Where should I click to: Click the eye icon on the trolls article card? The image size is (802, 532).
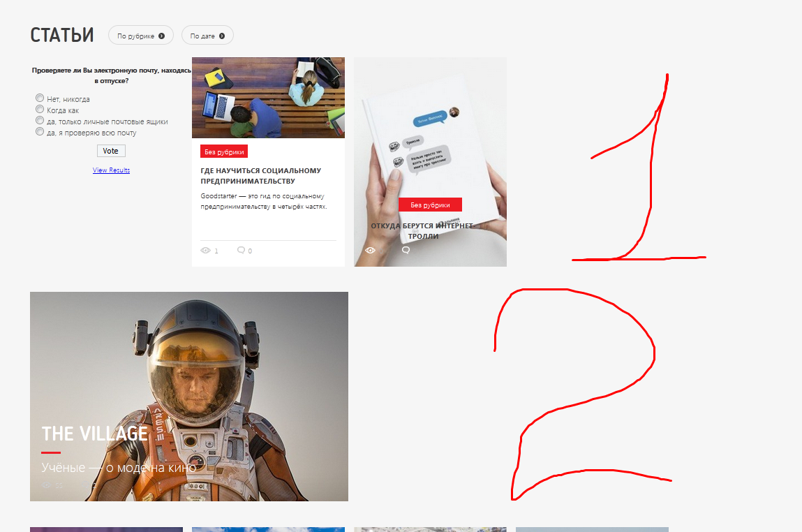point(371,250)
